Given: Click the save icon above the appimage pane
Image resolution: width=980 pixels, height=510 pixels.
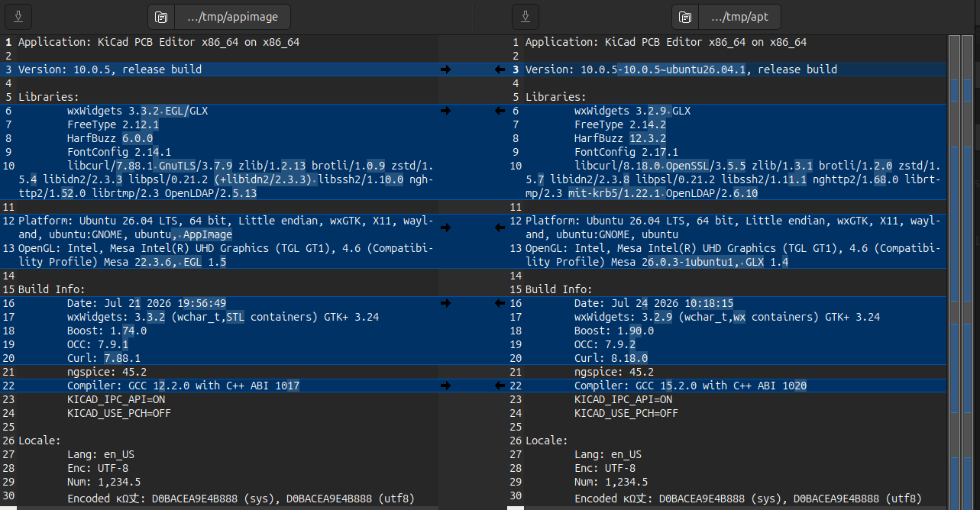Looking at the screenshot, I should click(x=18, y=17).
